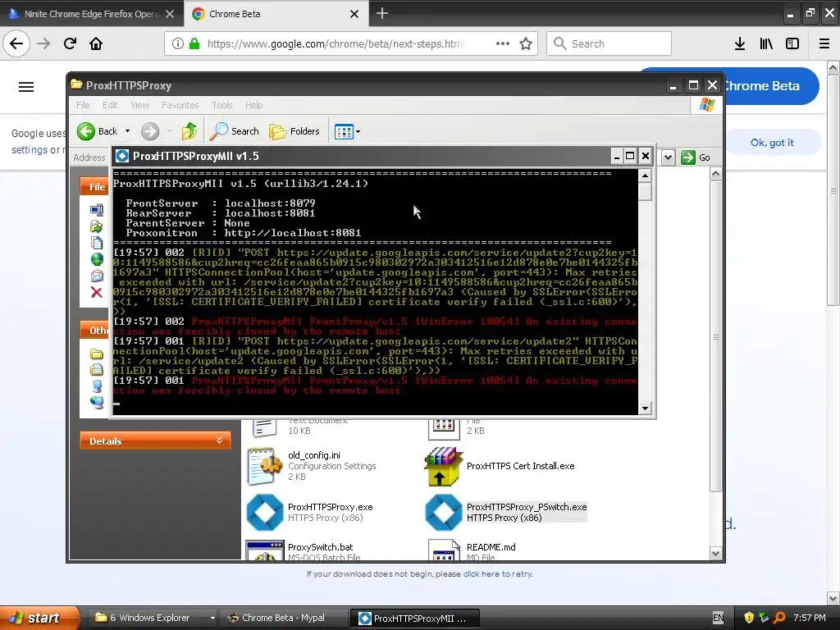Screen dimensions: 840x630
Task: Open the browser home page
Action: tap(96, 43)
